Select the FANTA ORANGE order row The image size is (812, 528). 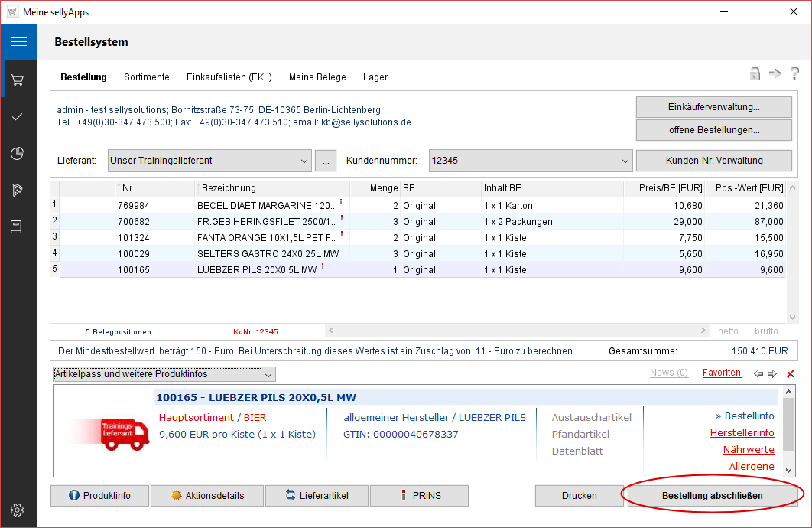pos(268,237)
